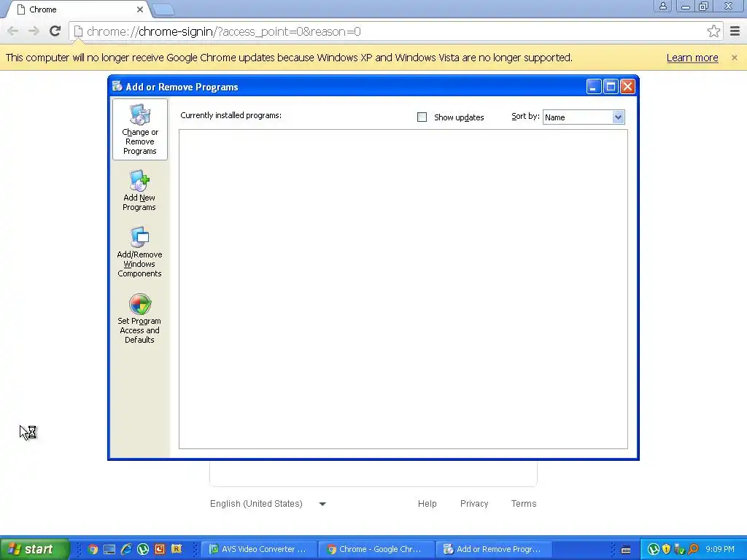
Task: Click Safely Remove Hardware tray icon
Action: coord(679,549)
